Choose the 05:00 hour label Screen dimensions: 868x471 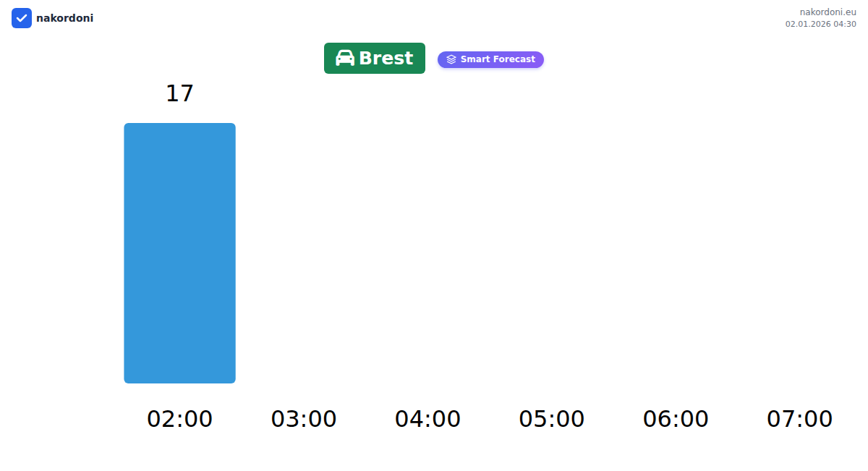pos(552,419)
